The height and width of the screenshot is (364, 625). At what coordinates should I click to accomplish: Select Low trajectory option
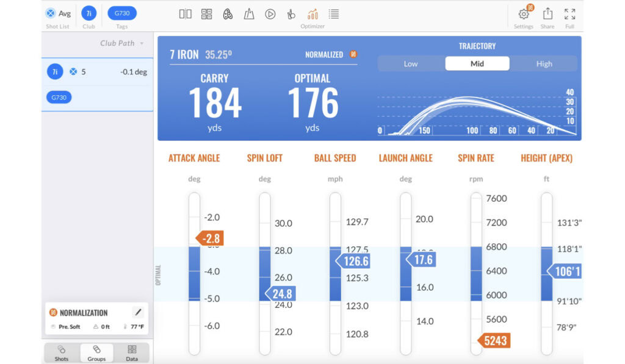coord(411,64)
